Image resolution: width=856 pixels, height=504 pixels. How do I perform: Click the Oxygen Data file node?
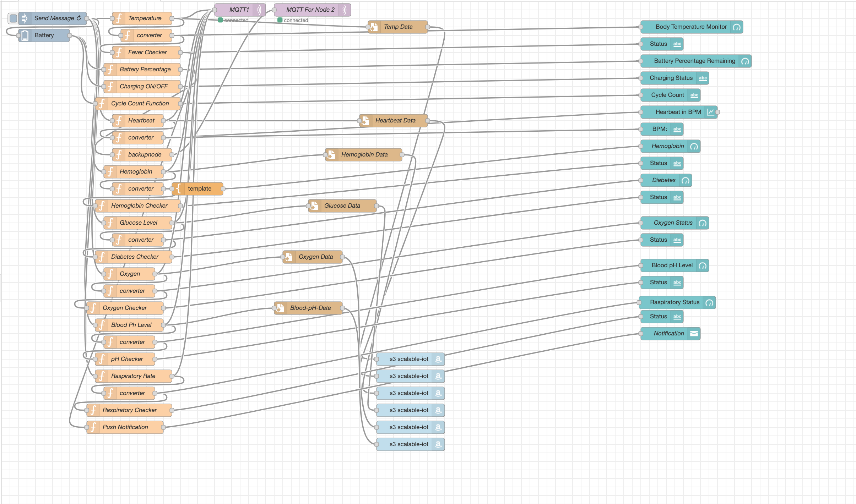[315, 257]
